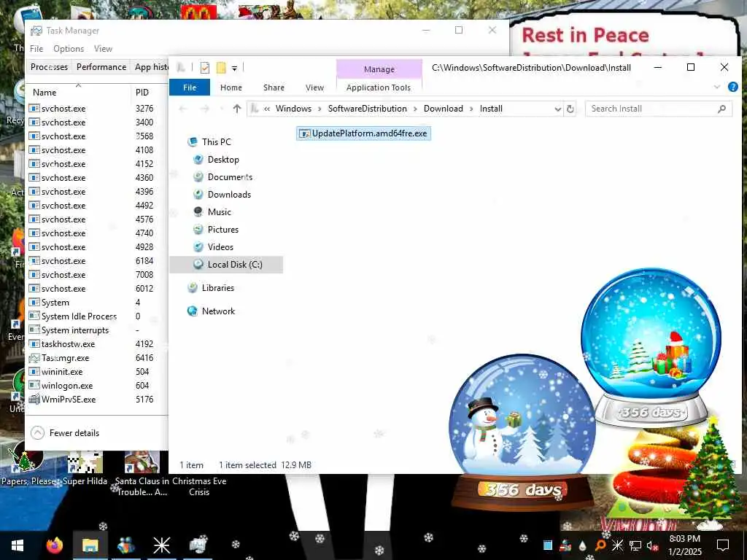The width and height of the screenshot is (747, 560).
Task: Open Santa Claus in Trouble desktop shortcut
Action: [142, 473]
